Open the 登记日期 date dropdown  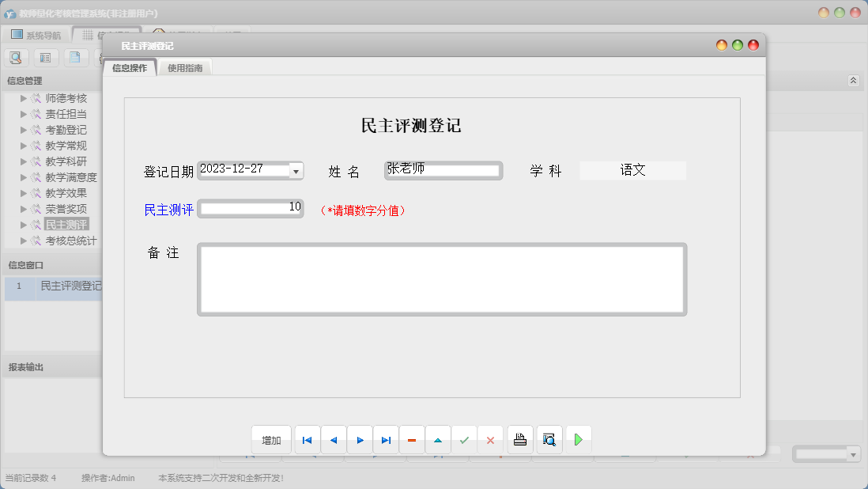296,170
